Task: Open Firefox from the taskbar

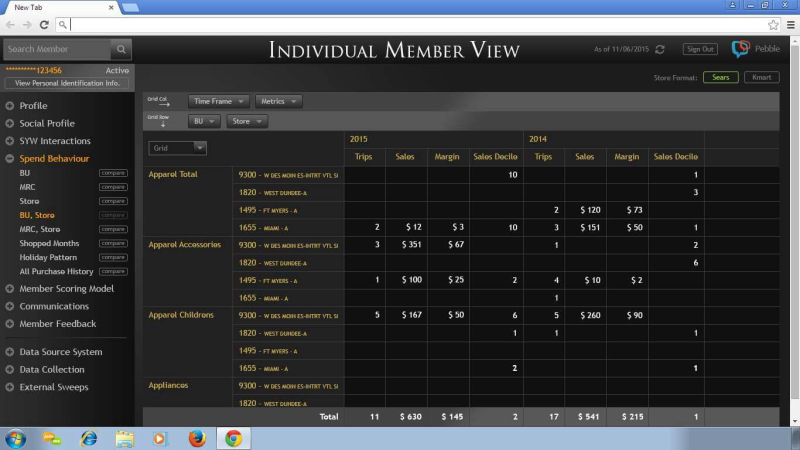Action: (x=196, y=438)
